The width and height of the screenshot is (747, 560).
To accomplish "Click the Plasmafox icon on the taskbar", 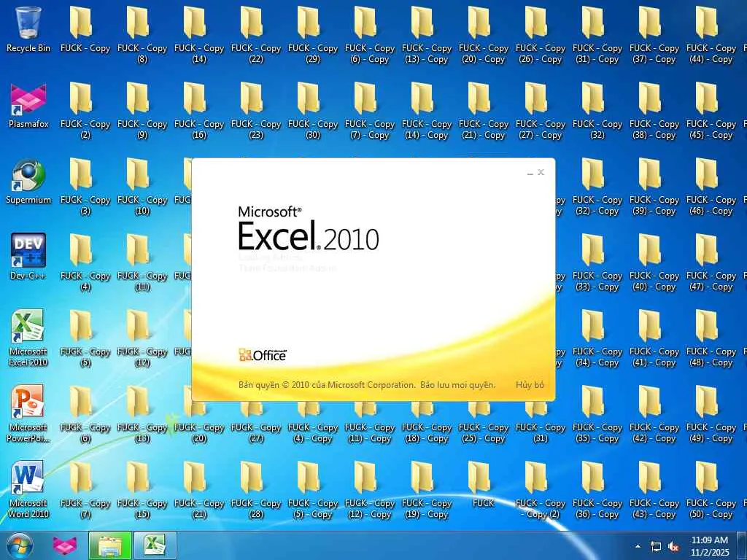I will pyautogui.click(x=64, y=546).
